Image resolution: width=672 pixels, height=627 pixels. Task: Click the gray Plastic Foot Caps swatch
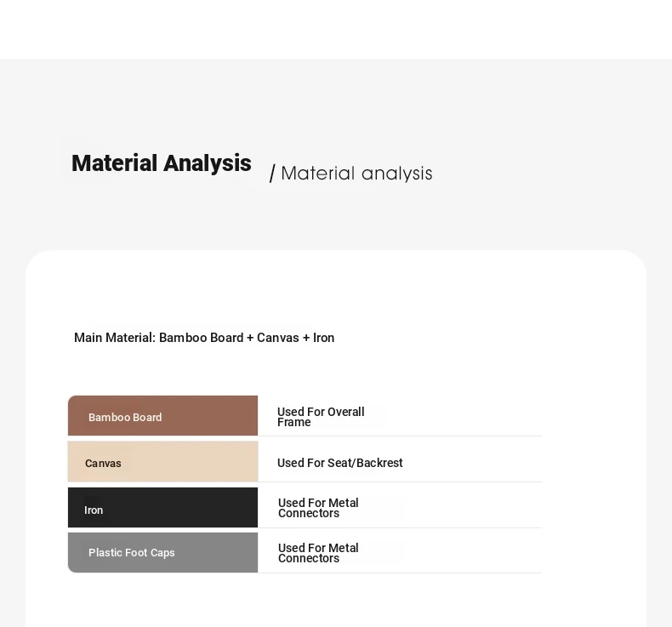(x=162, y=552)
